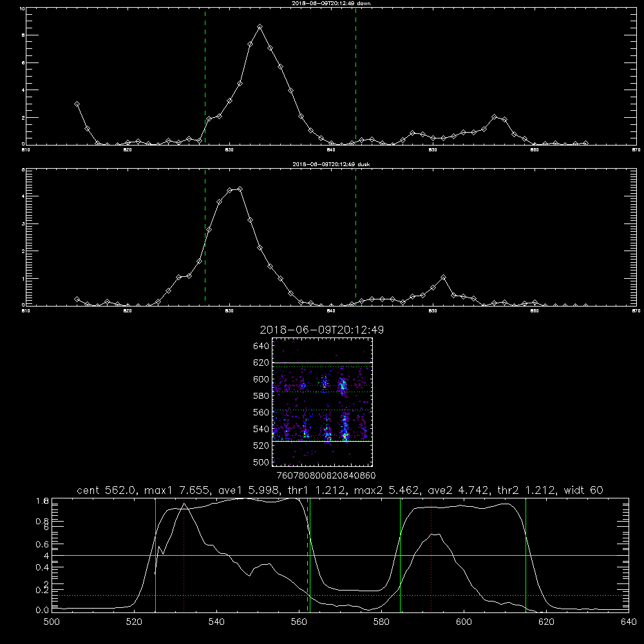
Task: Click the 620 label on the image's y-axis
Action: [261, 363]
